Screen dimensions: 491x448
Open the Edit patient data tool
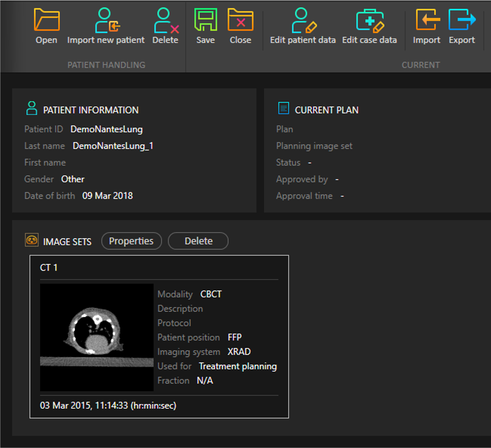(x=303, y=21)
